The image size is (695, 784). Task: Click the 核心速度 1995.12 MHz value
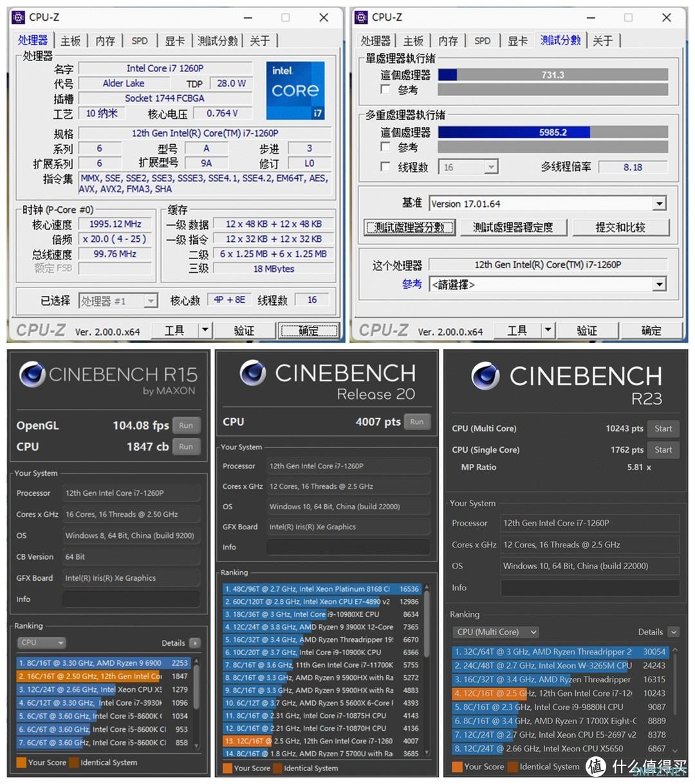tap(115, 224)
